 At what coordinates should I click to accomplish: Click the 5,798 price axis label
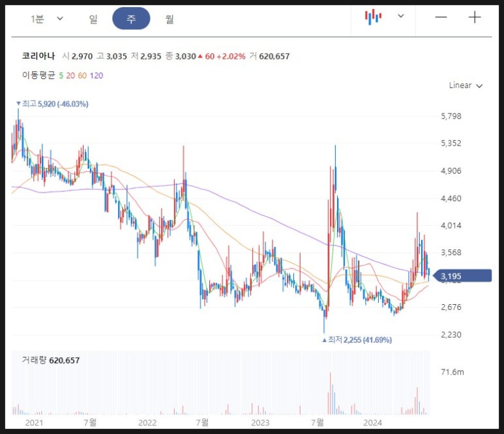click(x=451, y=116)
